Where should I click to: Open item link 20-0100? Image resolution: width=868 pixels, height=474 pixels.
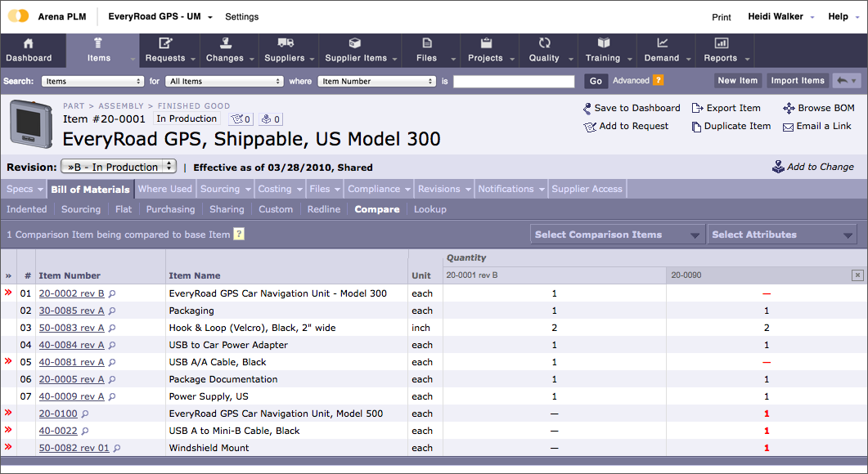(x=58, y=414)
